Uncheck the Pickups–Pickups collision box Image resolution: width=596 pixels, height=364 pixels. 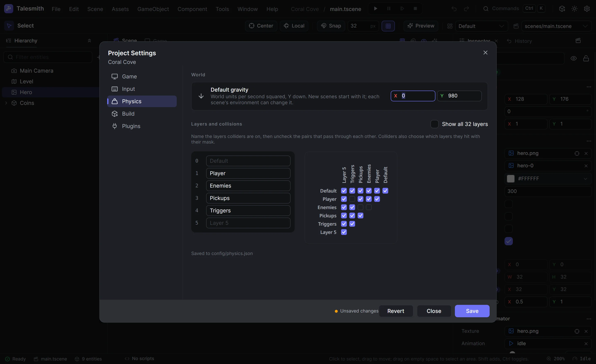click(360, 215)
